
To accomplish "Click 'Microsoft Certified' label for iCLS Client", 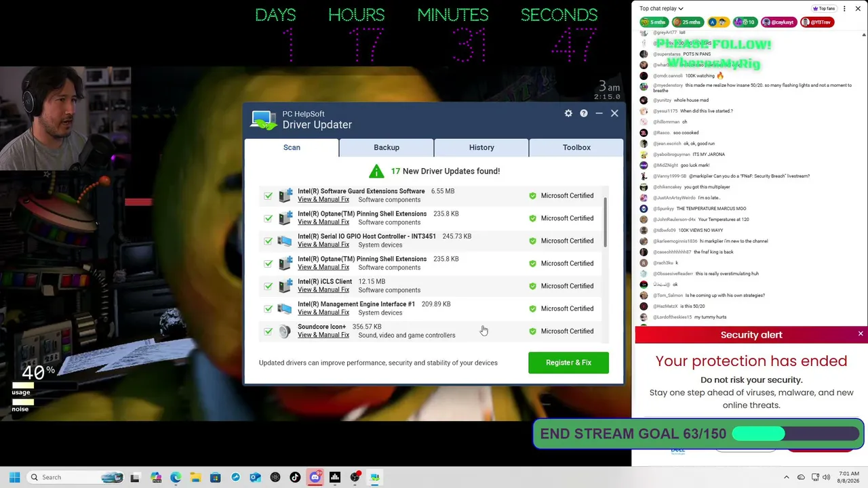I will 567,286.
